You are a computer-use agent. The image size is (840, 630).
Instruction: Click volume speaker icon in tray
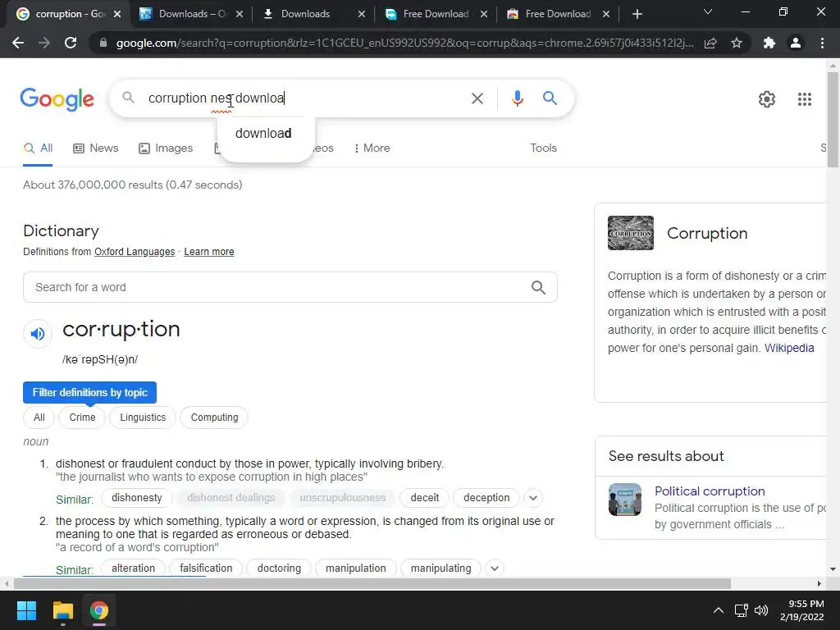pyautogui.click(x=761, y=610)
